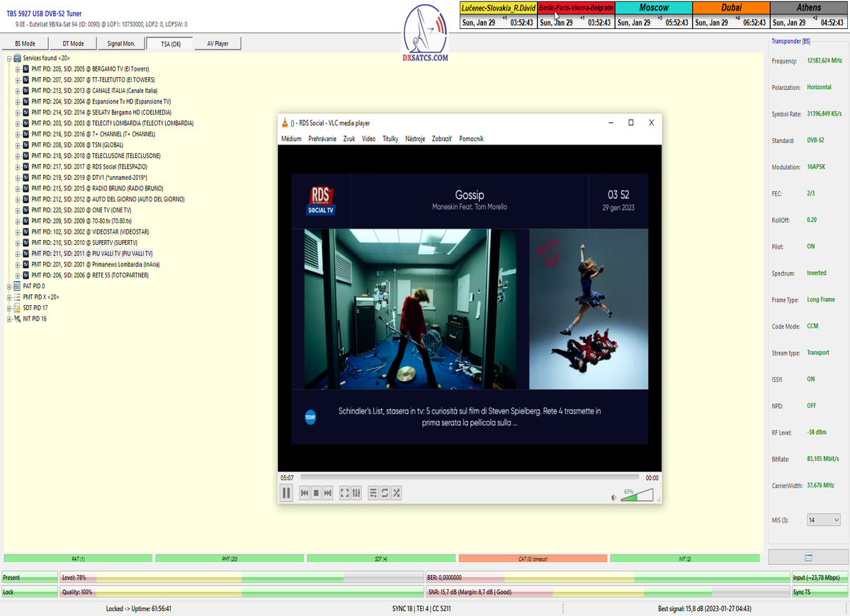
Task: Toggle VLC loop mode
Action: click(x=385, y=493)
